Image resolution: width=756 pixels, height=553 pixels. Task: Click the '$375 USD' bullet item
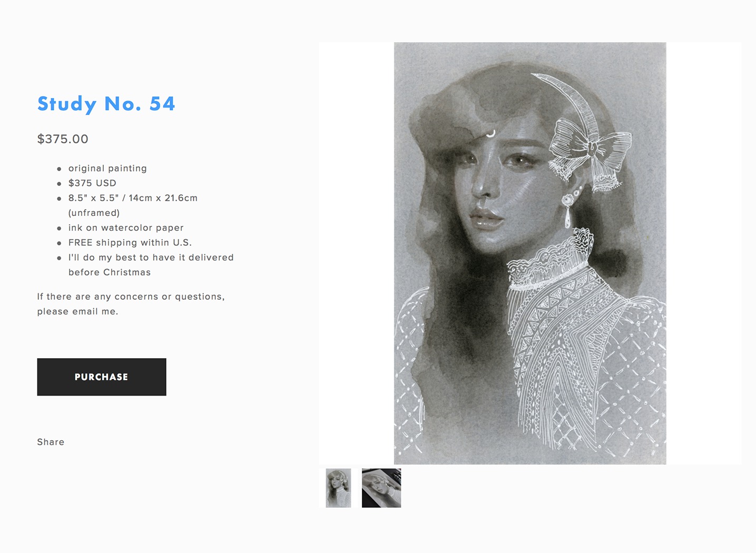92,183
